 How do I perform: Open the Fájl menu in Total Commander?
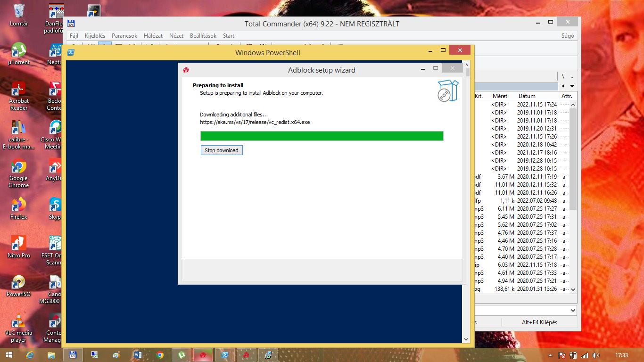[x=74, y=36]
